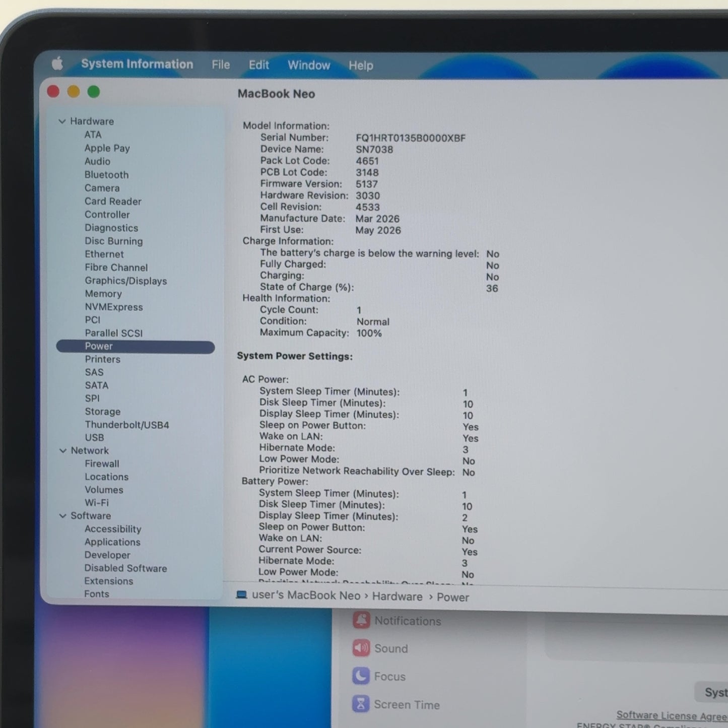Click the First Use value May 2026
Image resolution: width=728 pixels, height=728 pixels.
(378, 230)
